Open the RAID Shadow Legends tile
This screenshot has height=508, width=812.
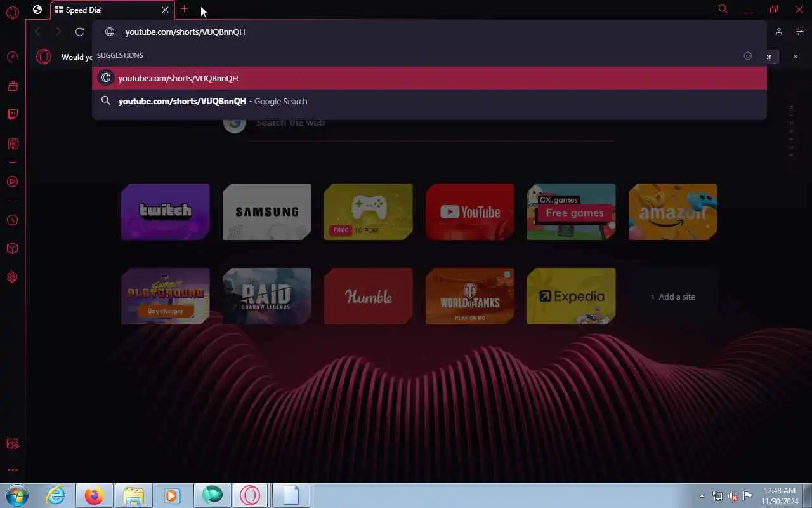[267, 296]
